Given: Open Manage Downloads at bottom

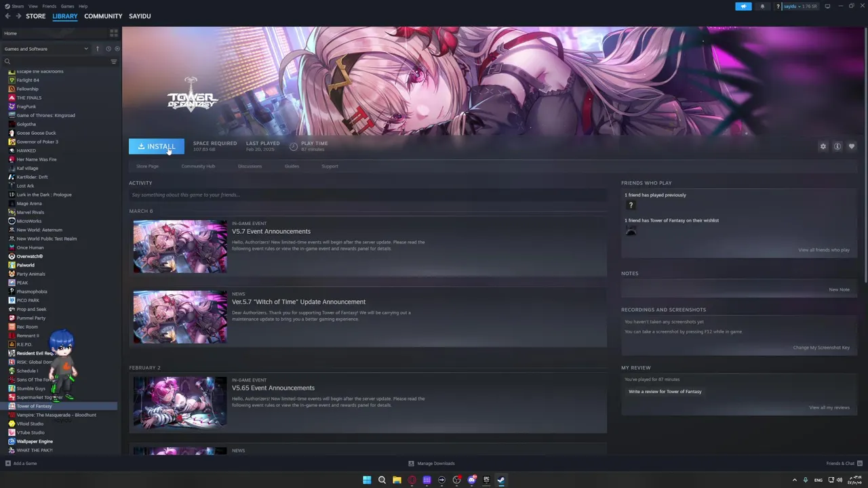Looking at the screenshot, I should pyautogui.click(x=432, y=464).
